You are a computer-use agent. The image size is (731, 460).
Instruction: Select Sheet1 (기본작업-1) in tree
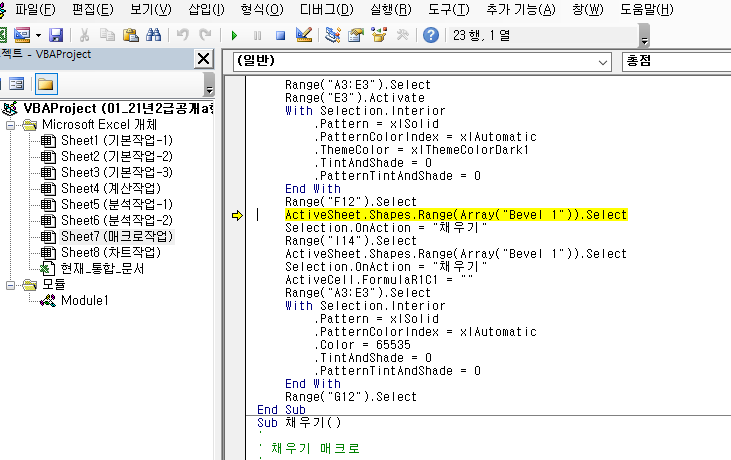117,140
